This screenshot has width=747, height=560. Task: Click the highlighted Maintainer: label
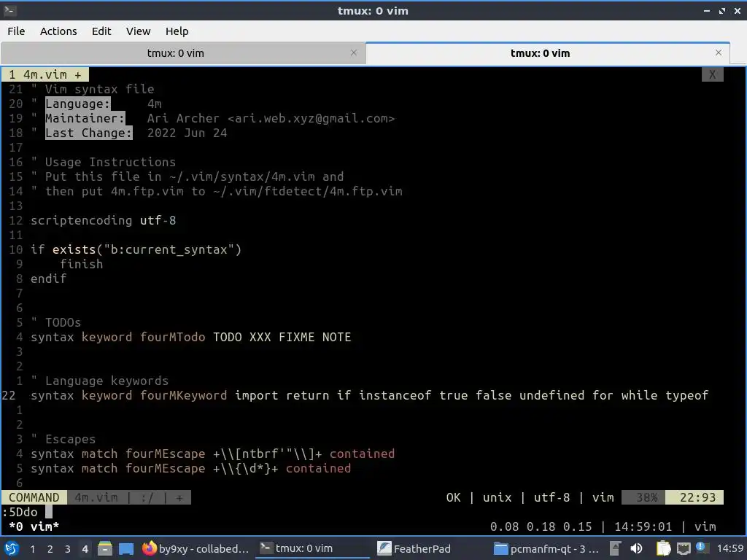pos(85,118)
